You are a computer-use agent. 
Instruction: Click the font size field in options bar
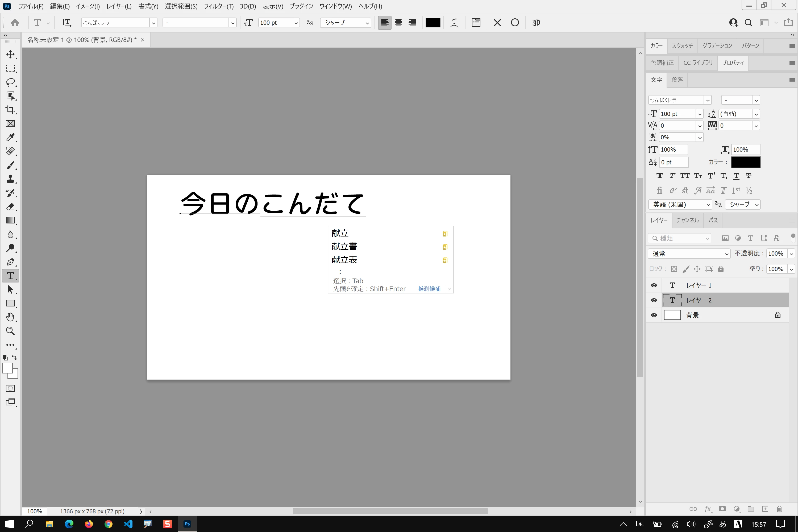point(275,23)
